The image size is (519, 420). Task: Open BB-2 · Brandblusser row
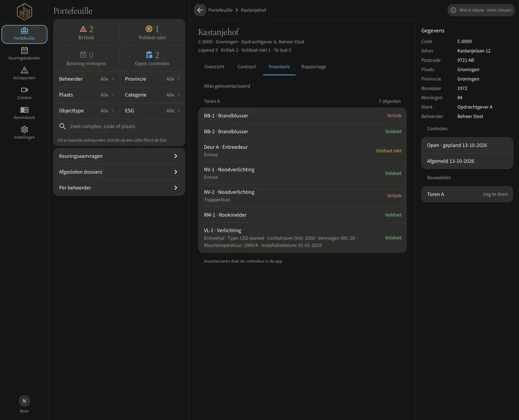coord(302,131)
